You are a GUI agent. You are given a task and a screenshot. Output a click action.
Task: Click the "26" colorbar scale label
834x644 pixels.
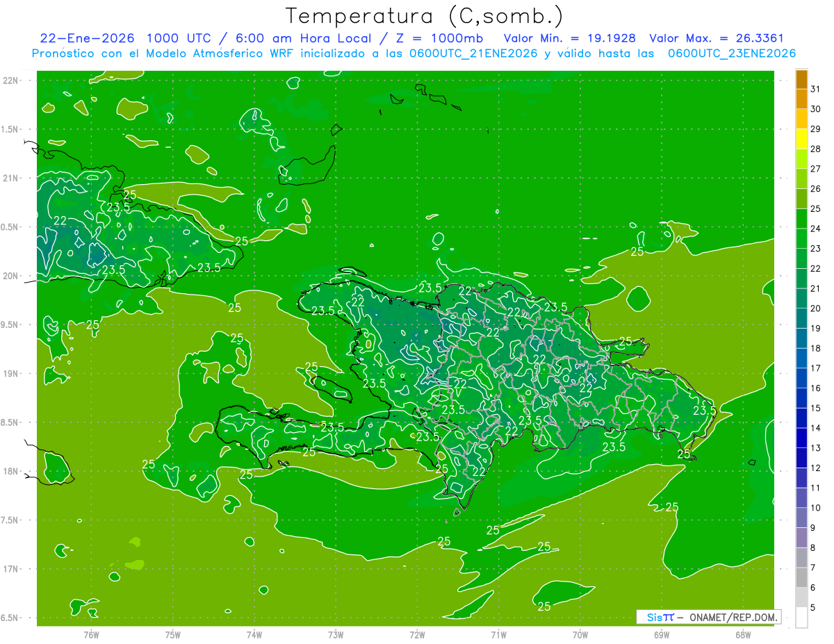pos(815,188)
